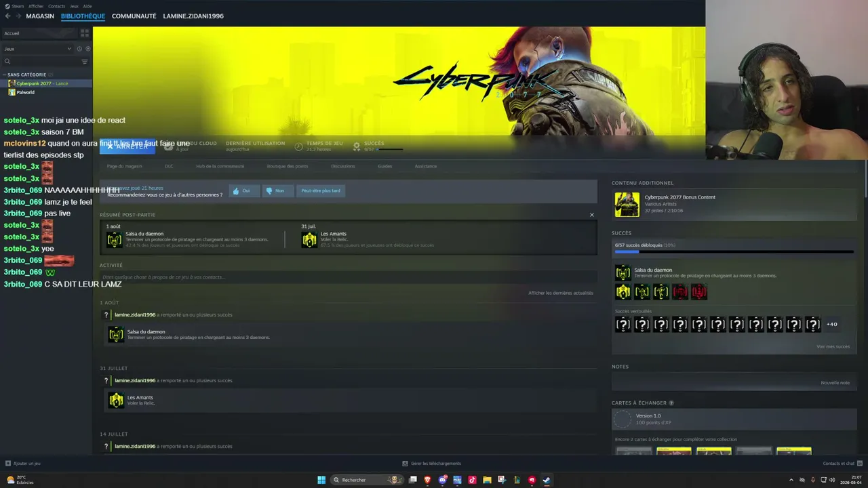Click Les Amants icon in résumé post-partie

[x=309, y=239]
